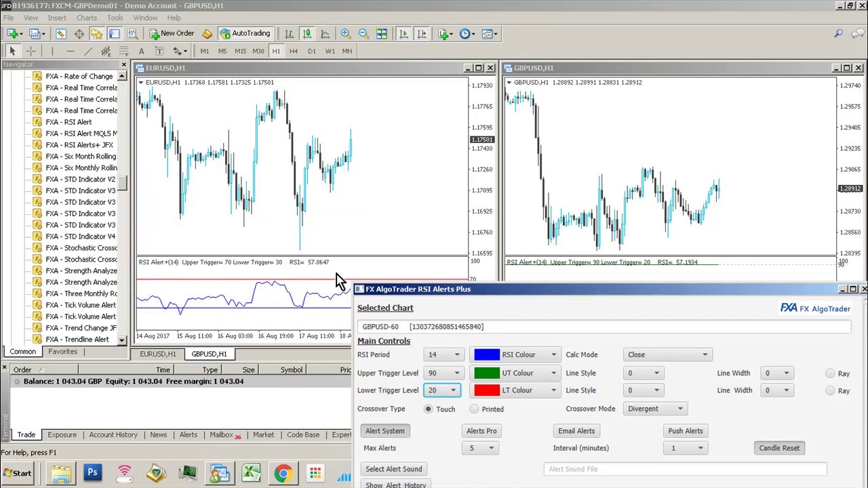Select FXA - RSI Alert in Navigator
868x488 pixels.
tap(68, 122)
